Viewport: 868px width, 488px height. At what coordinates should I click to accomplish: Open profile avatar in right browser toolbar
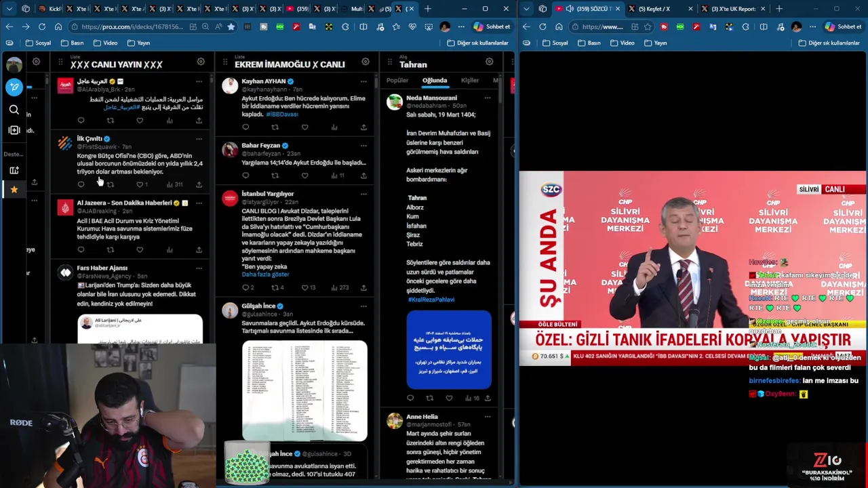(796, 26)
